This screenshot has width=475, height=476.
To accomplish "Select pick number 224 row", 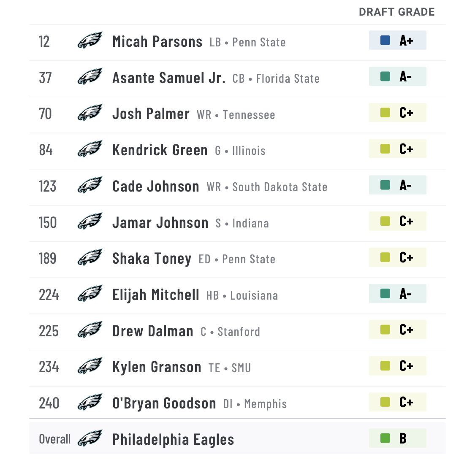I will [237, 296].
